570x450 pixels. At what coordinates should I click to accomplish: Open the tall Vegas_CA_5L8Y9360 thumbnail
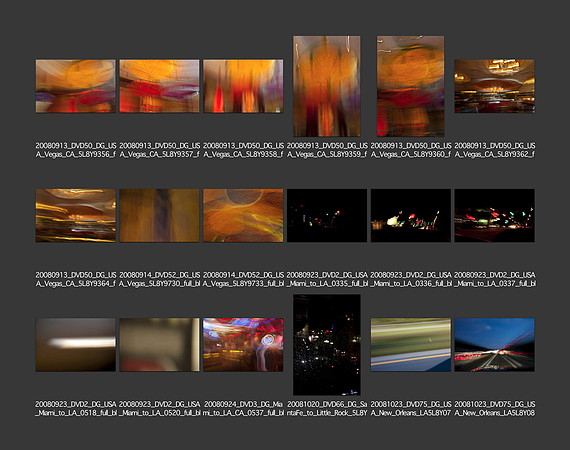tap(410, 86)
